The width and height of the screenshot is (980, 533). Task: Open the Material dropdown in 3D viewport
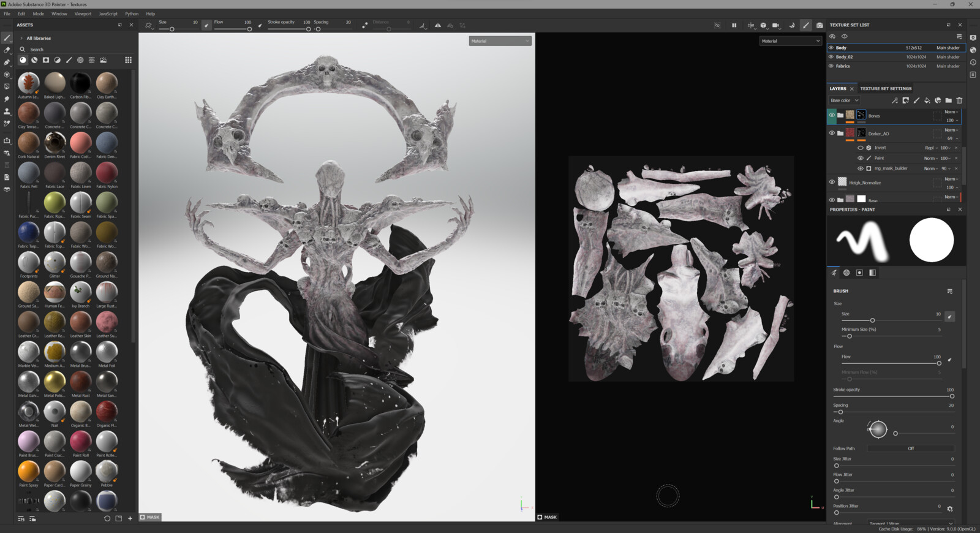pos(500,41)
